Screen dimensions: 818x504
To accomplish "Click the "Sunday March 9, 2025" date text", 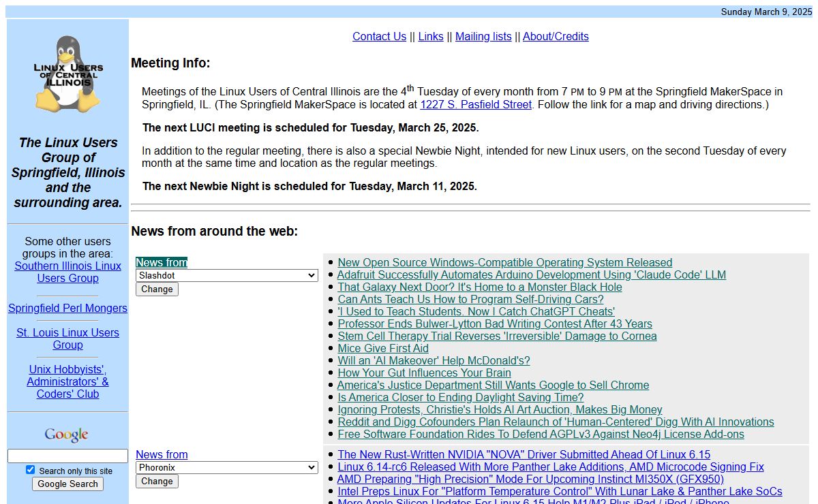I will coord(766,12).
